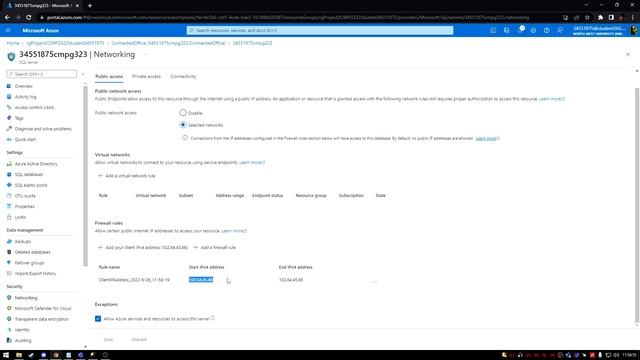Click the SQL elastic pools icon

tap(9, 185)
